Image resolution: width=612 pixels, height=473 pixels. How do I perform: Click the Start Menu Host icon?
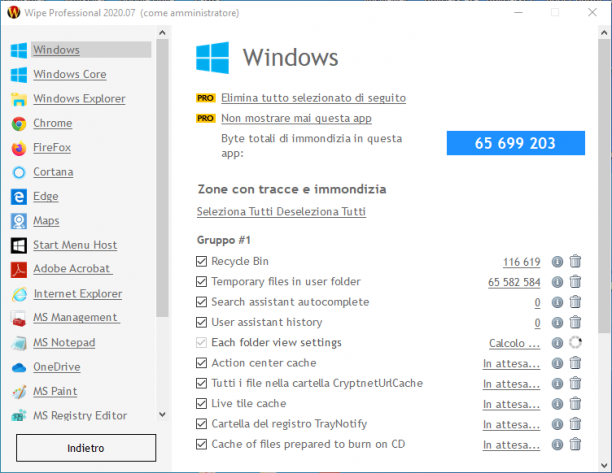(19, 245)
